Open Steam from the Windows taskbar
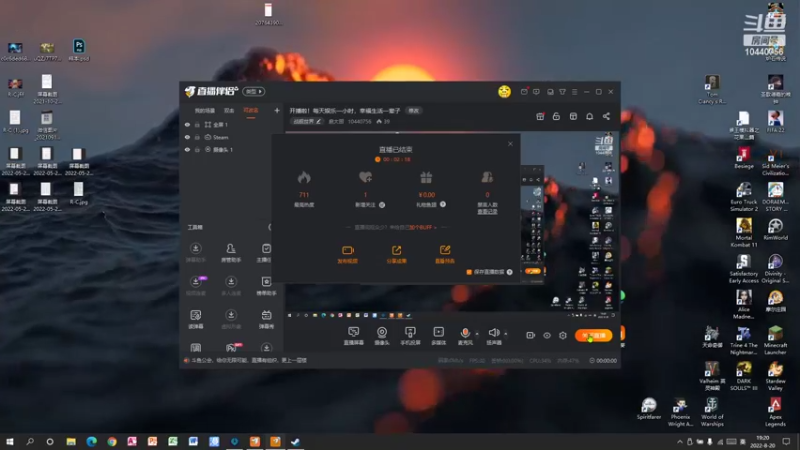Viewport: 800px width, 450px height. [x=295, y=442]
